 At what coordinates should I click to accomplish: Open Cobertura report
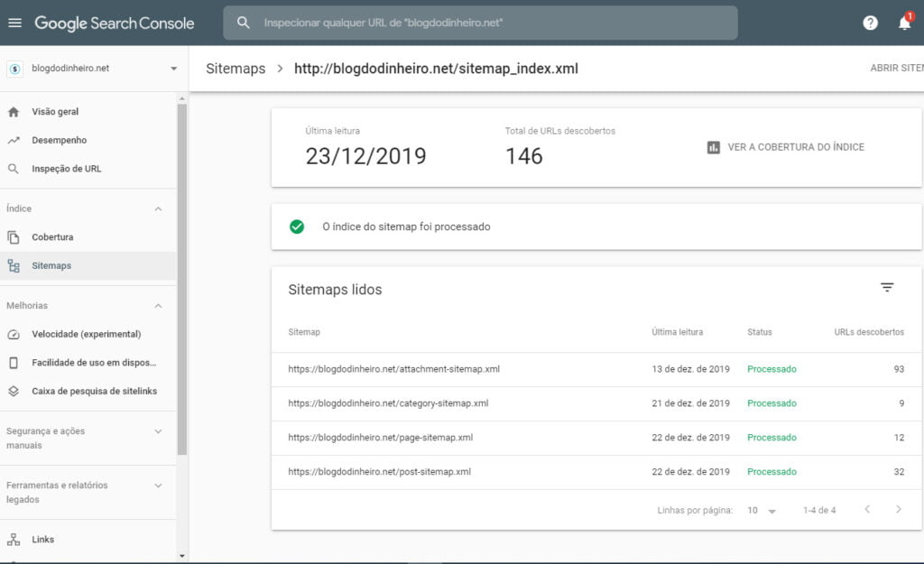[88, 237]
